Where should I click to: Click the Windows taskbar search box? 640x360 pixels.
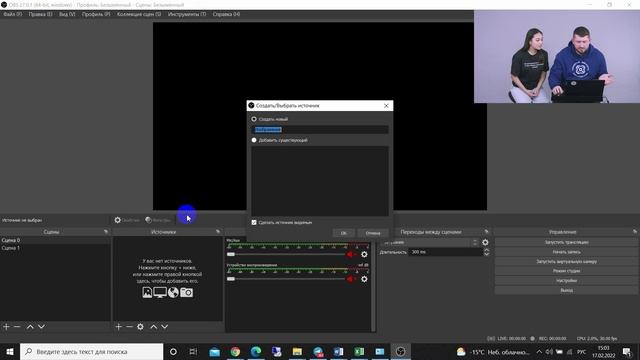coord(91,351)
